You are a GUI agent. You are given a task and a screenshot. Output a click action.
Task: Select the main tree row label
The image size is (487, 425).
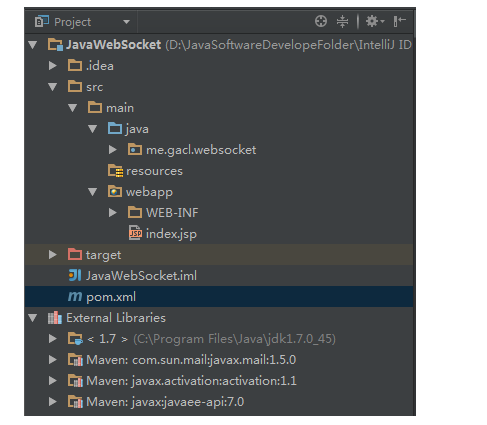click(x=120, y=108)
